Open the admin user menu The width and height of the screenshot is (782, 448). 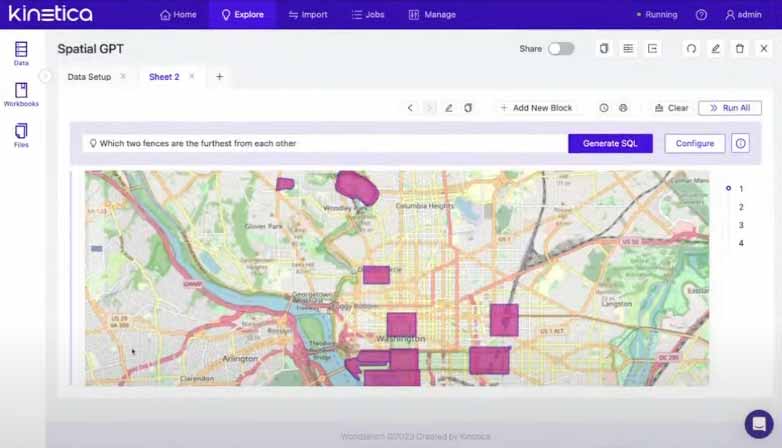pos(743,15)
